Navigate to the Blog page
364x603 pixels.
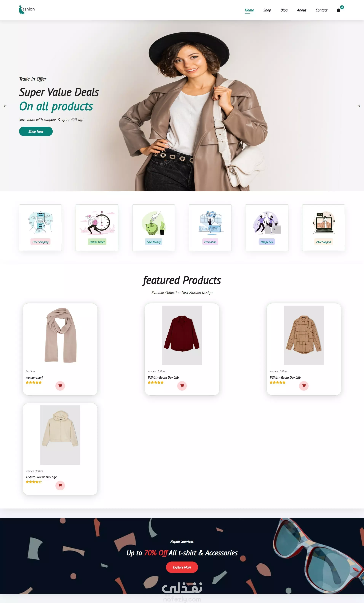284,10
